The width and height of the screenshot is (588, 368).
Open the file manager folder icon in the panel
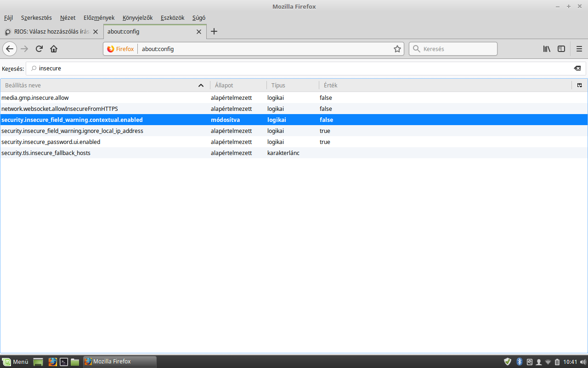(75, 362)
